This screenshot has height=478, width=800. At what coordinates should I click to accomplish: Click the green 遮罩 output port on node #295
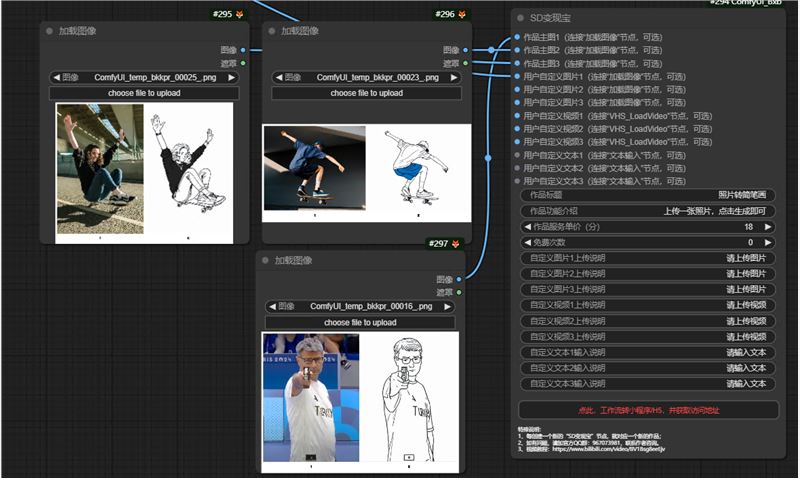[243, 63]
